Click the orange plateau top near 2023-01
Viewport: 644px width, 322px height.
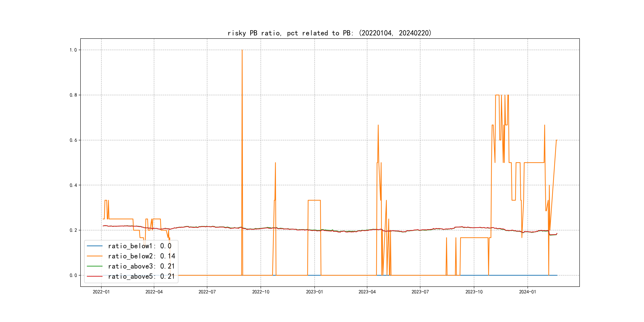click(314, 200)
